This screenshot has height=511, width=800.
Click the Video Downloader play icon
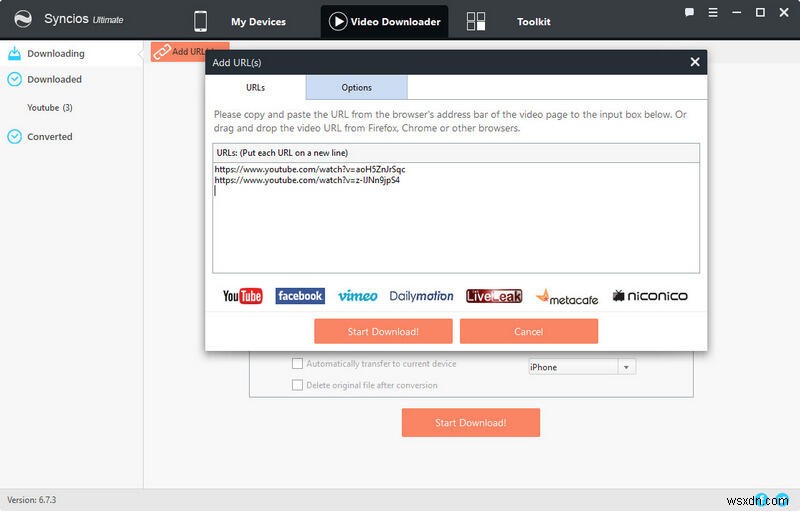(338, 21)
